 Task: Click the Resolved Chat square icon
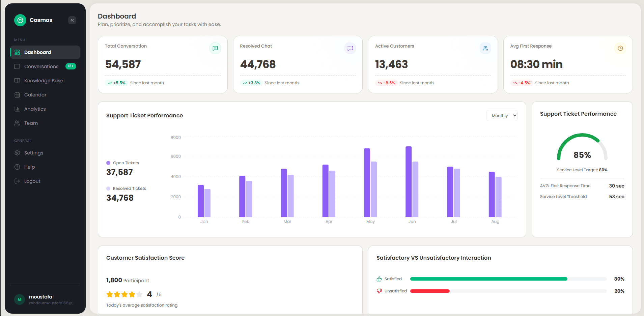(350, 48)
